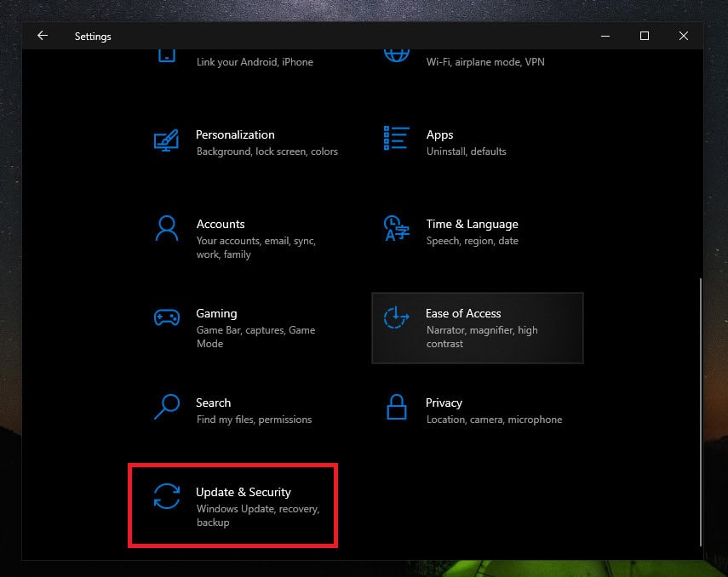The height and width of the screenshot is (577, 728).
Task: Click "Narrator, magnifier, high contrast" text
Action: [x=482, y=337]
